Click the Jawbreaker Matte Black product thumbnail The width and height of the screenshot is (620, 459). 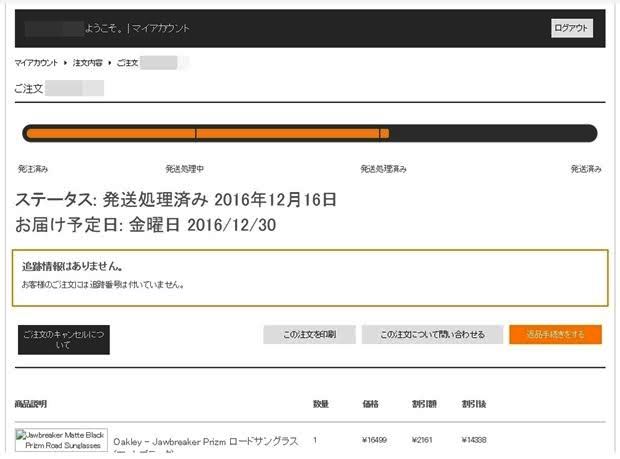(61, 440)
